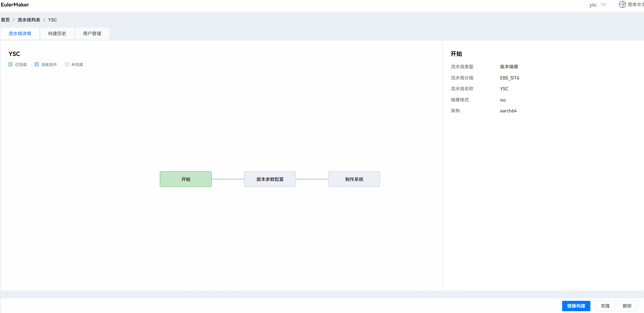Click the blue 当前选中 legend swatch
Image resolution: width=644 pixels, height=313 pixels.
(37, 64)
